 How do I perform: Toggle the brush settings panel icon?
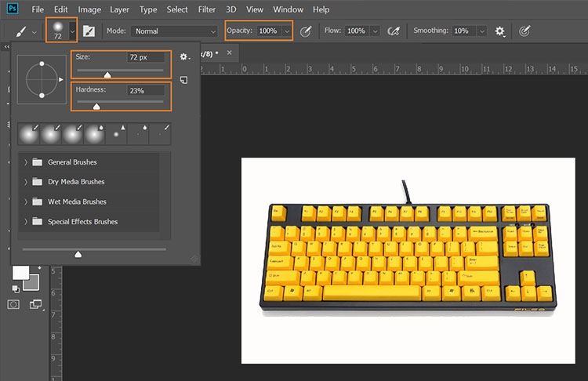(89, 31)
